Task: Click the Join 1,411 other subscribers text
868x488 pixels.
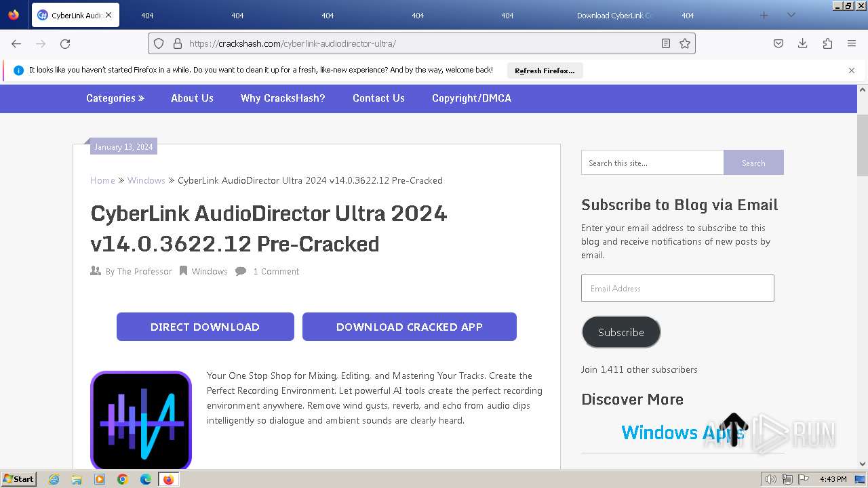Action: [639, 369]
